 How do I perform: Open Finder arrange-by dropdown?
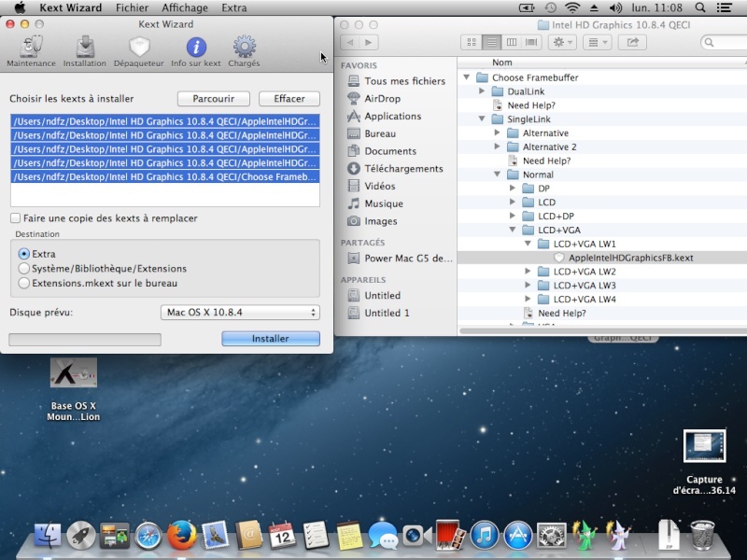(598, 42)
